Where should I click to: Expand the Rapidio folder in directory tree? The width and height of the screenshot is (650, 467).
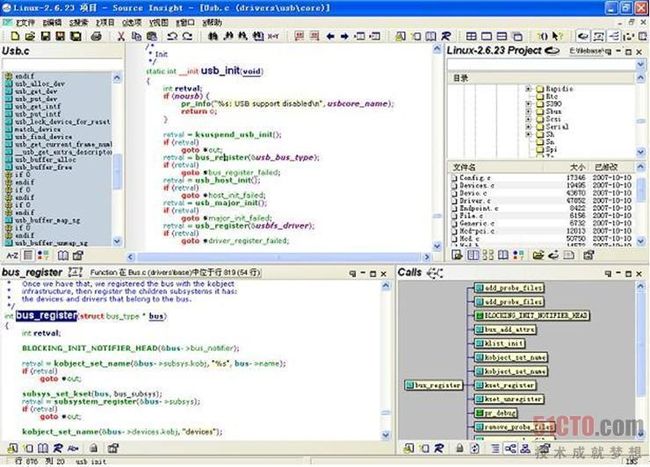(528, 89)
